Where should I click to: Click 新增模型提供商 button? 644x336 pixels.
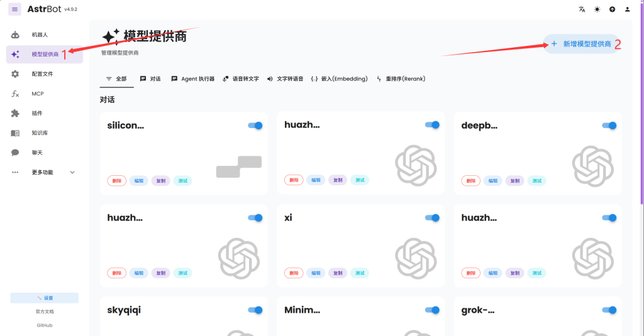pos(580,44)
